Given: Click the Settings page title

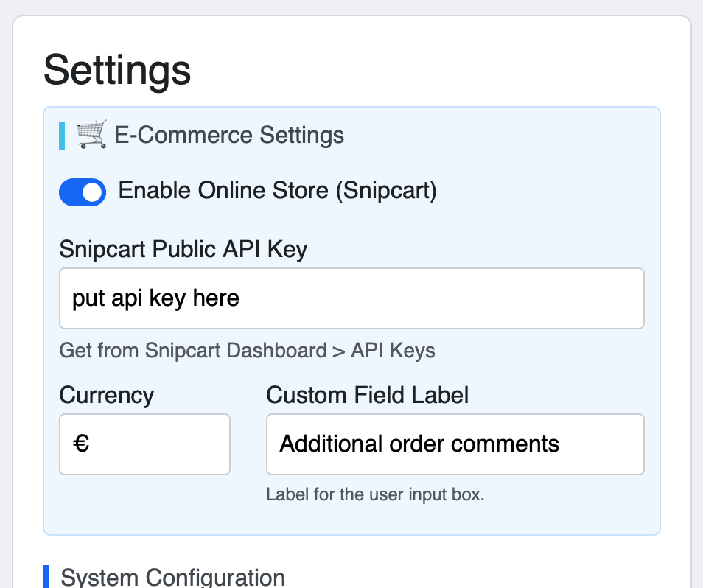Looking at the screenshot, I should tap(117, 71).
